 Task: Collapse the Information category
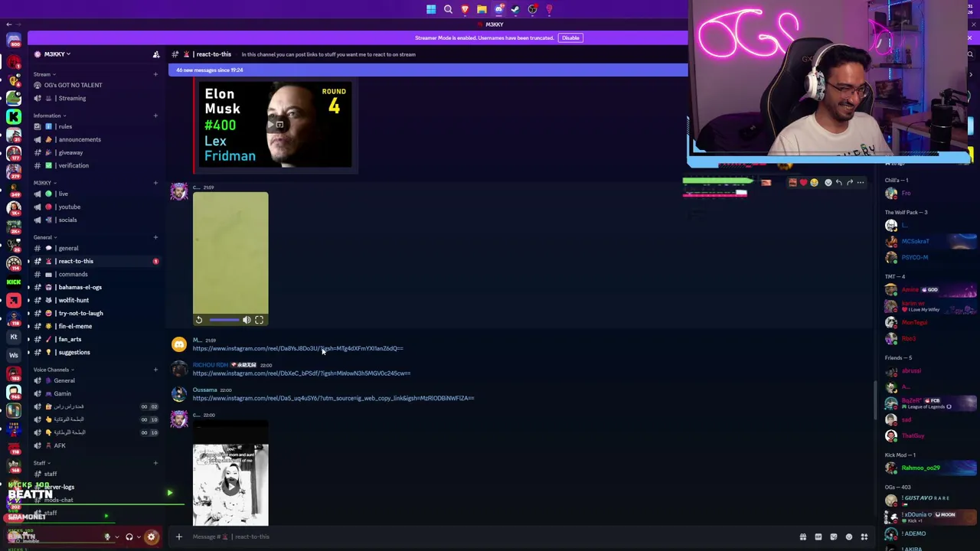48,116
